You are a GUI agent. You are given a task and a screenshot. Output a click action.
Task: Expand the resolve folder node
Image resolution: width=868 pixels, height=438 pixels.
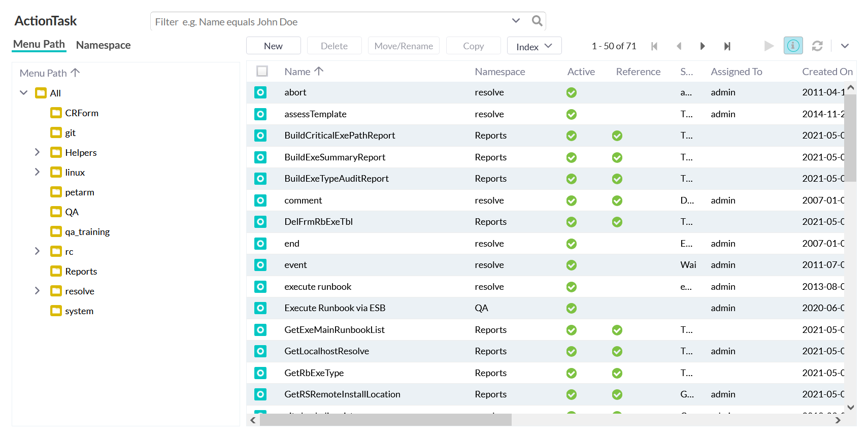[x=37, y=291]
